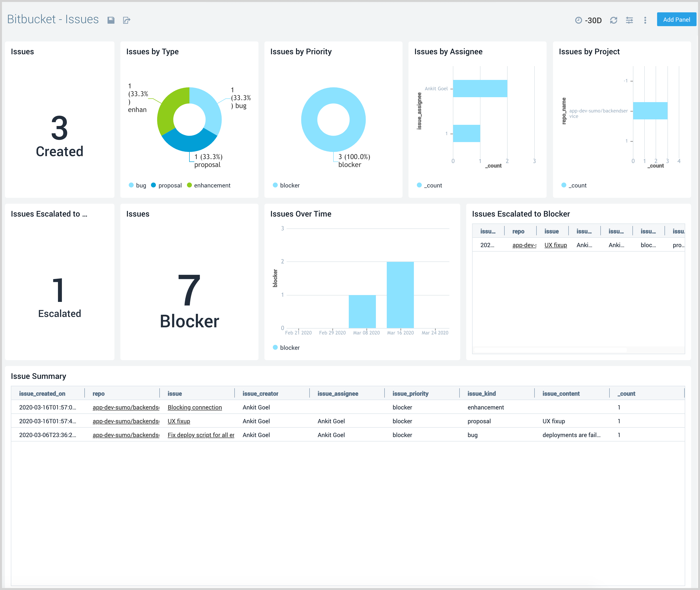The width and height of the screenshot is (700, 590).
Task: Click the Mar 16 2020 bar in chart
Action: click(x=400, y=295)
